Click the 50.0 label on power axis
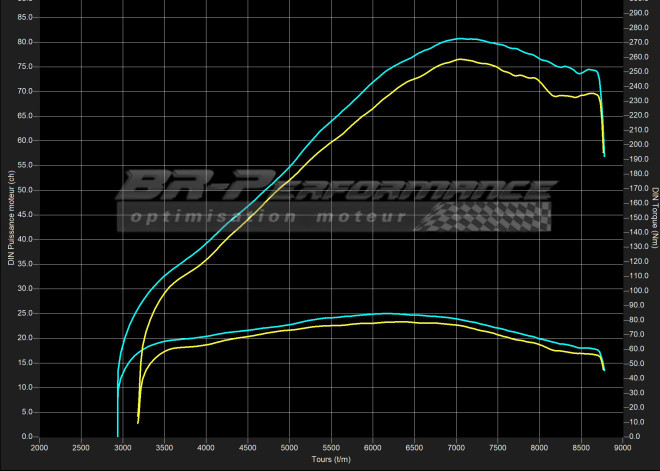 (x=25, y=190)
